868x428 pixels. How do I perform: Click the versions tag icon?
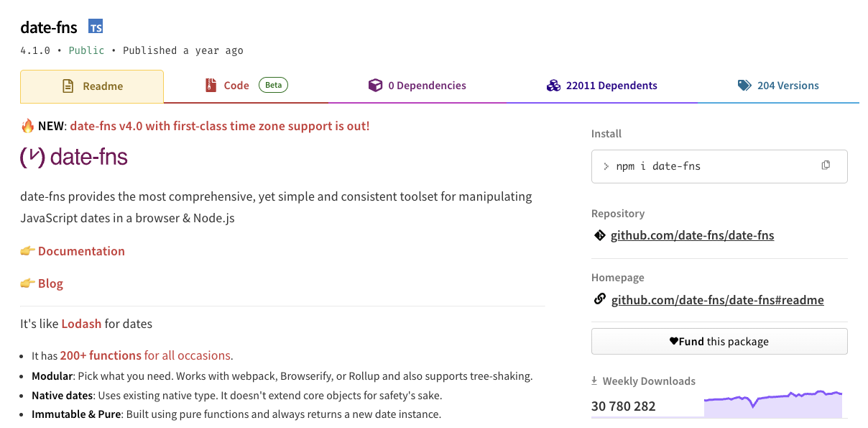744,86
